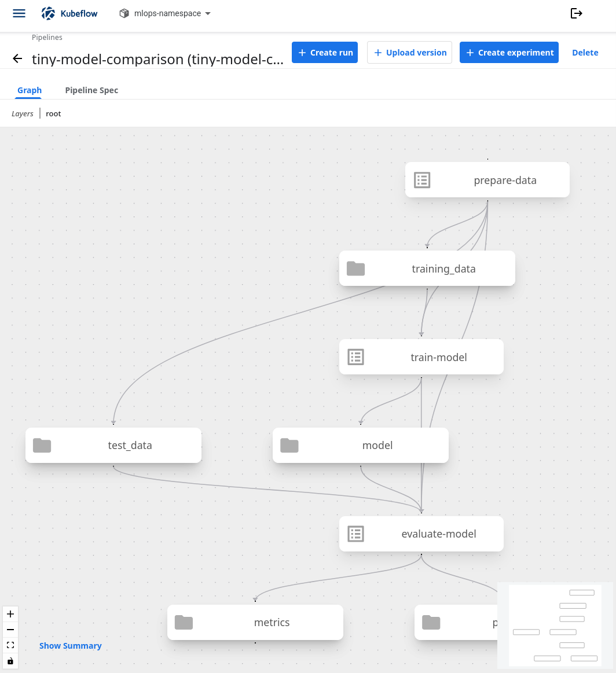This screenshot has width=616, height=673.
Task: Click the plus icon in Create run
Action: 302,52
